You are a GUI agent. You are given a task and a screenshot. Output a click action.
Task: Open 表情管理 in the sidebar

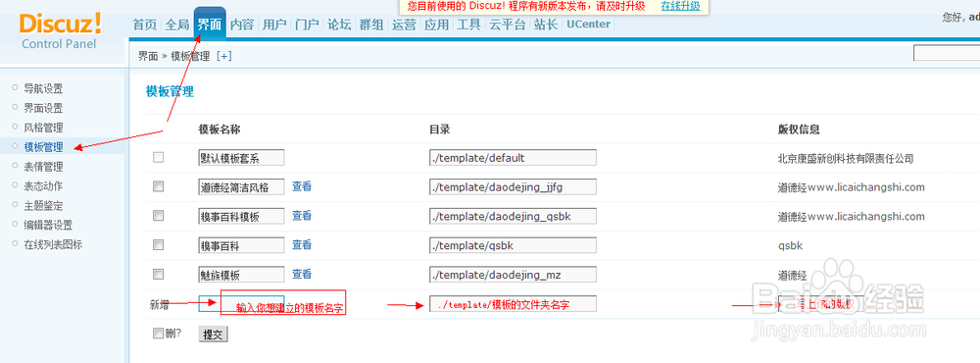43,167
